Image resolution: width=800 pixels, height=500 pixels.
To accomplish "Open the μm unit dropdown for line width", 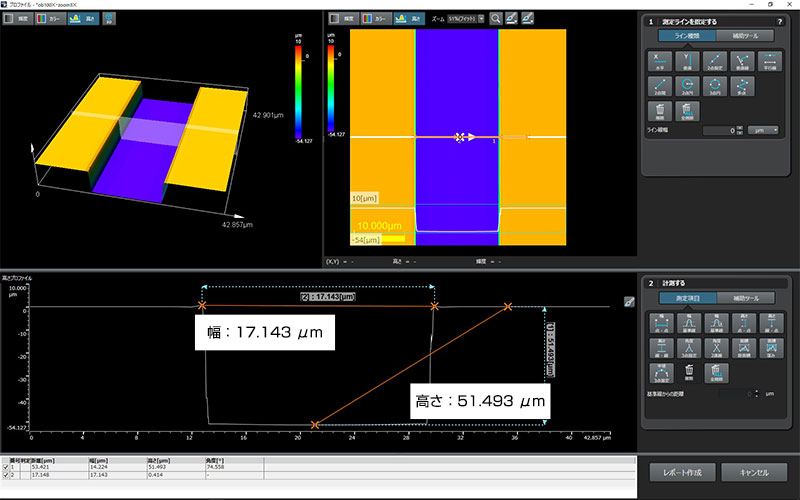I will (x=765, y=130).
